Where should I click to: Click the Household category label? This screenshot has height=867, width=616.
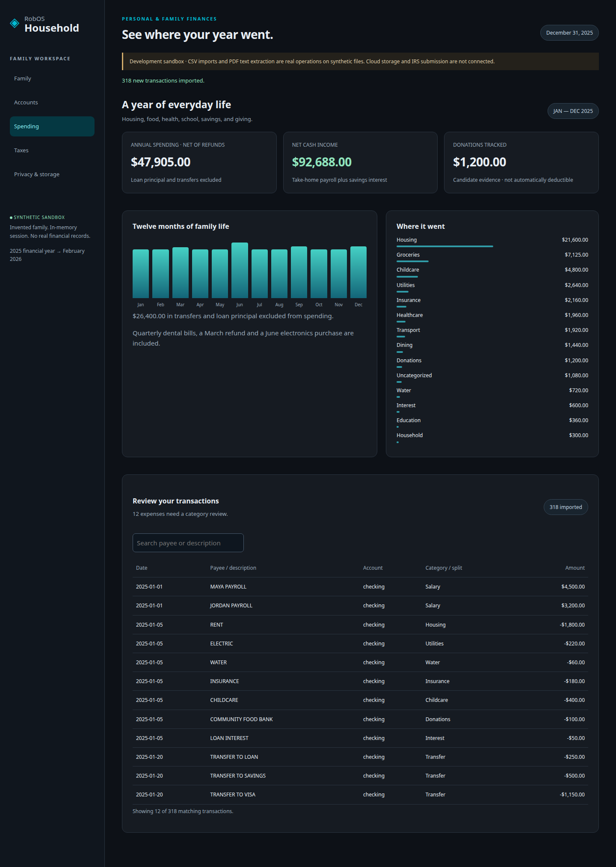409,435
